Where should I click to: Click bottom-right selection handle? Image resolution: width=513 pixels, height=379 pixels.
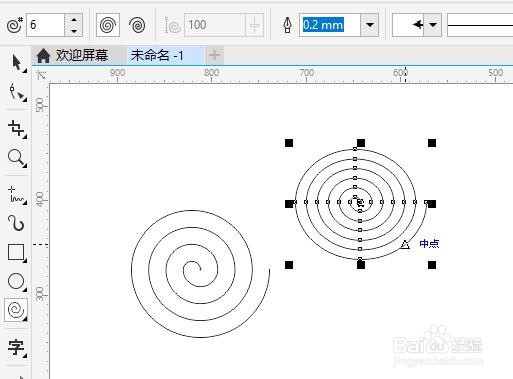(x=432, y=265)
